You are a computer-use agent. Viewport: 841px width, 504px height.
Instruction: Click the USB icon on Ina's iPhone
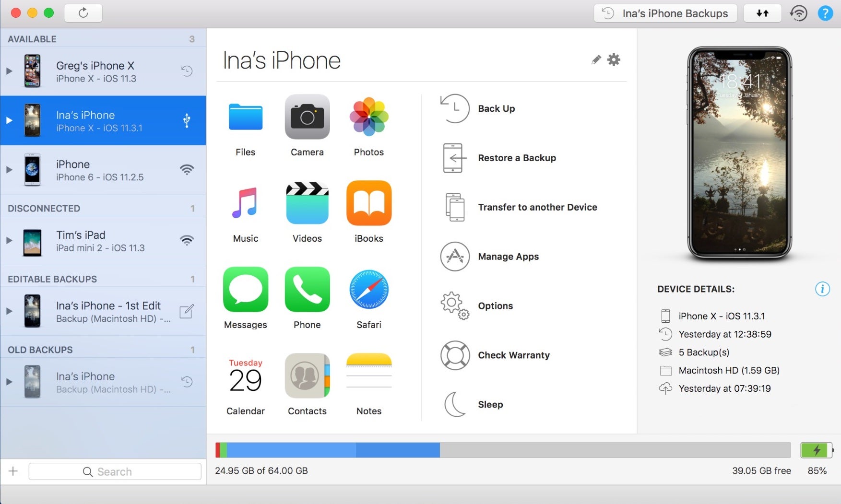tap(187, 121)
